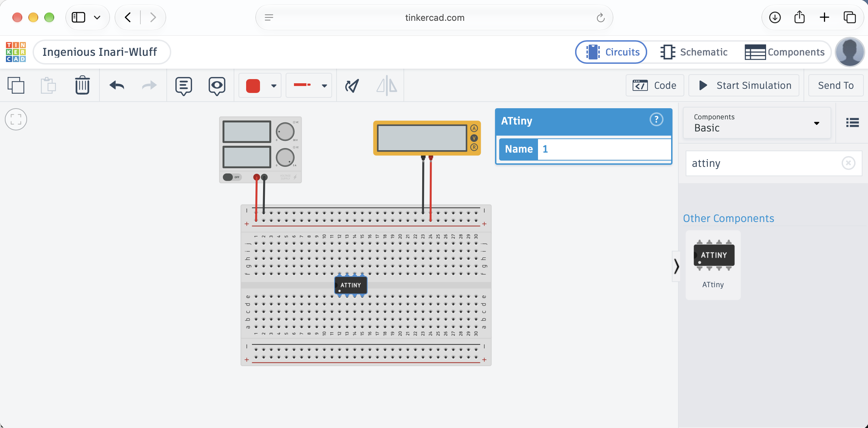The height and width of the screenshot is (428, 868).
Task: Open Safari sidebar options chevron
Action: pos(97,17)
